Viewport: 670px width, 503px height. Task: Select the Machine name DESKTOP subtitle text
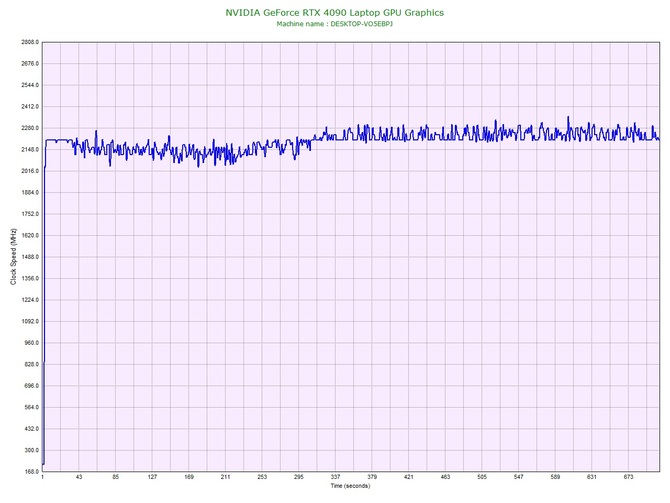pyautogui.click(x=335, y=24)
